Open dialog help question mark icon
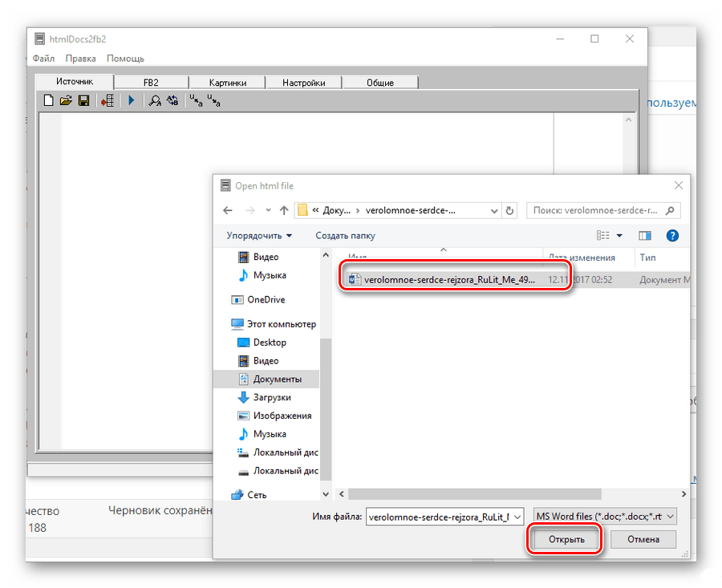The image size is (722, 588). 672,236
